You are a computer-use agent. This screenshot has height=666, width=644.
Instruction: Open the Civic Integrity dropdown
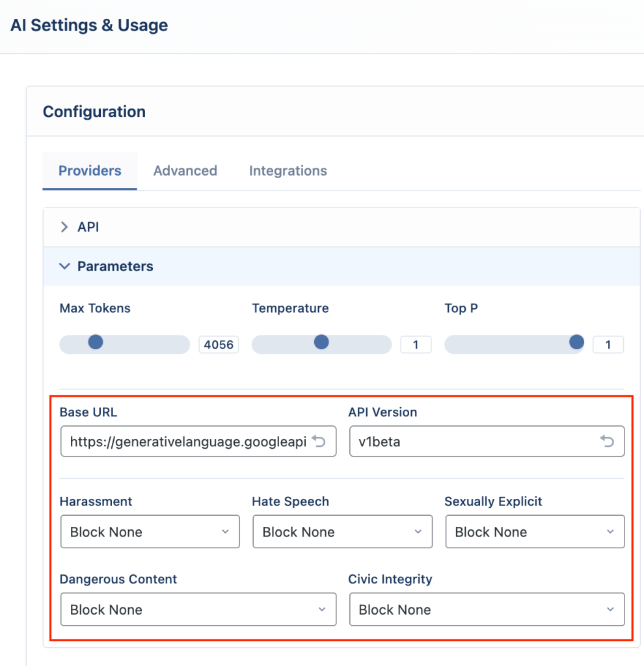(487, 609)
